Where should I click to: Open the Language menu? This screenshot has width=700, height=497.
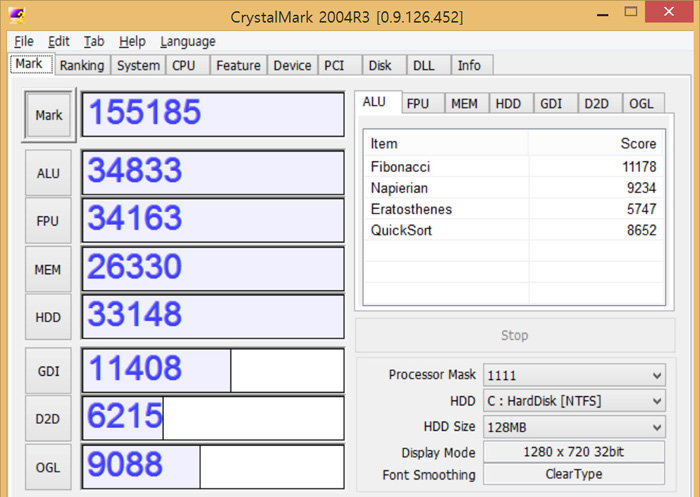click(x=187, y=41)
